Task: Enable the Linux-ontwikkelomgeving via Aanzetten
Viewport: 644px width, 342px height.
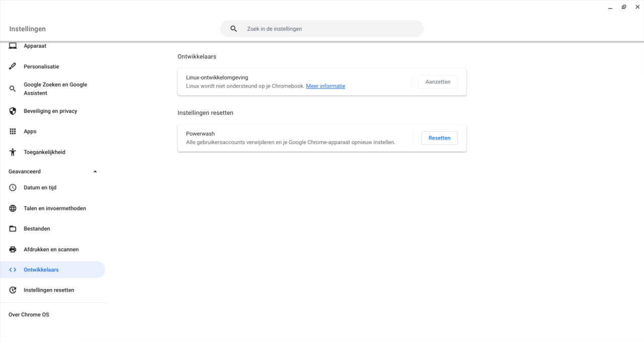Action: (x=437, y=82)
